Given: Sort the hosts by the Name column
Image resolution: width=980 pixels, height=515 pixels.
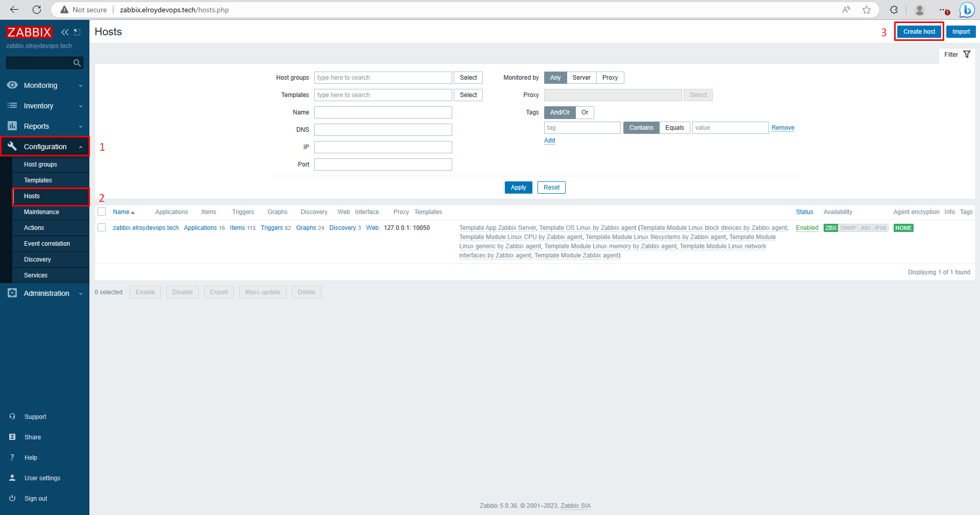Looking at the screenshot, I should coord(124,212).
